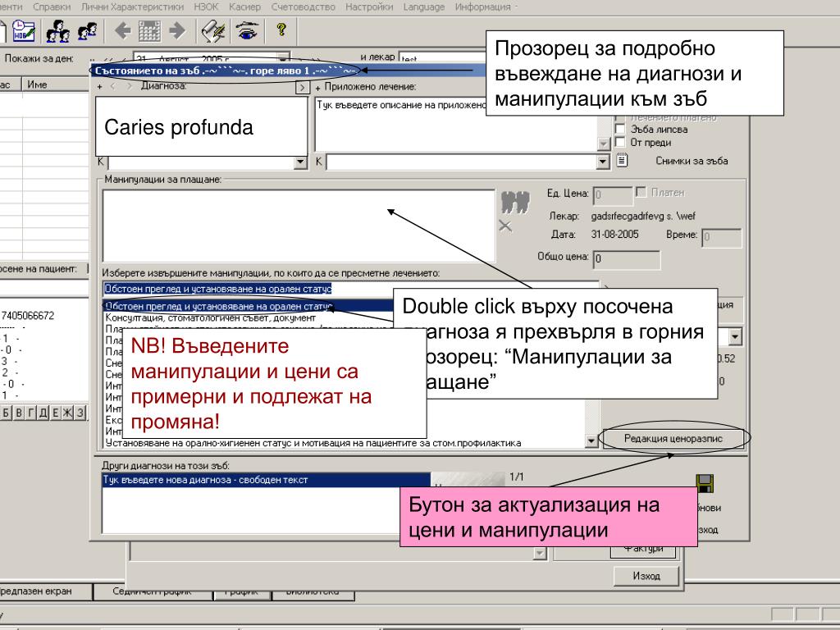The height and width of the screenshot is (630, 840).
Task: Open the Лични Характеристики menu
Action: point(132,7)
